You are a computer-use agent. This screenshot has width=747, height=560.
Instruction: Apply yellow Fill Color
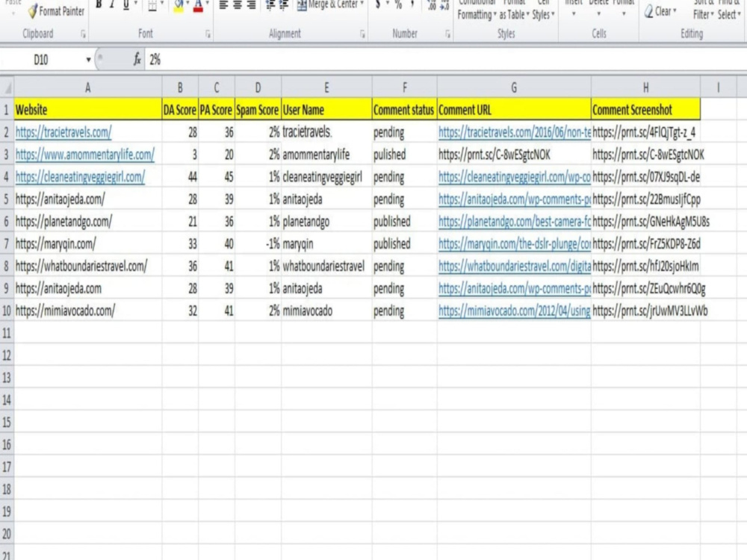[179, 6]
